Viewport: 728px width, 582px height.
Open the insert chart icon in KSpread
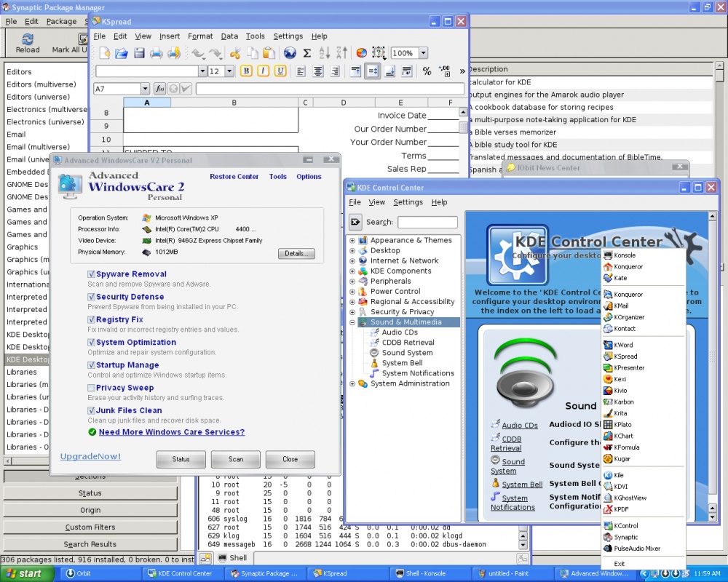[362, 52]
